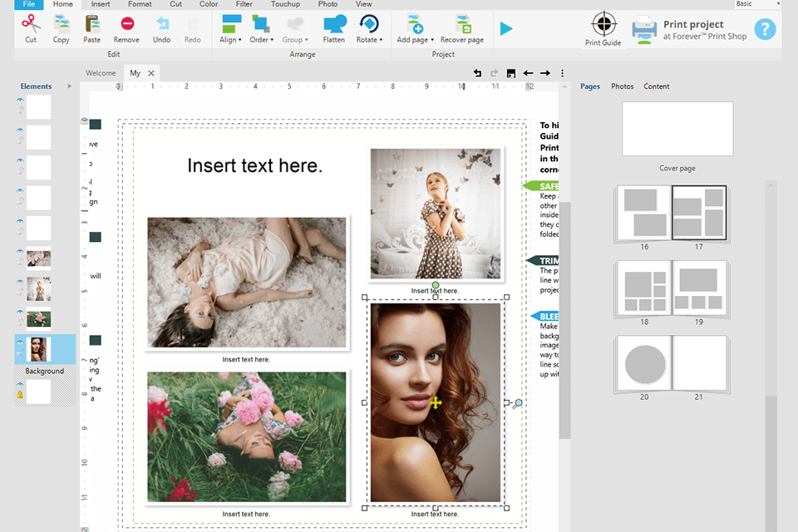Toggle visibility of Background element

coord(20,385)
